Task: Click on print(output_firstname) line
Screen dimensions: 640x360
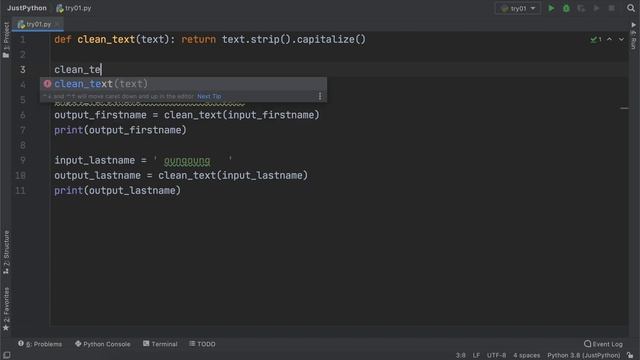Action: pos(120,130)
